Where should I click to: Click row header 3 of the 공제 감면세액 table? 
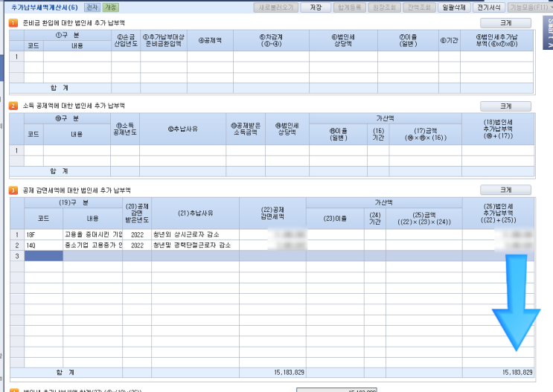[17, 256]
